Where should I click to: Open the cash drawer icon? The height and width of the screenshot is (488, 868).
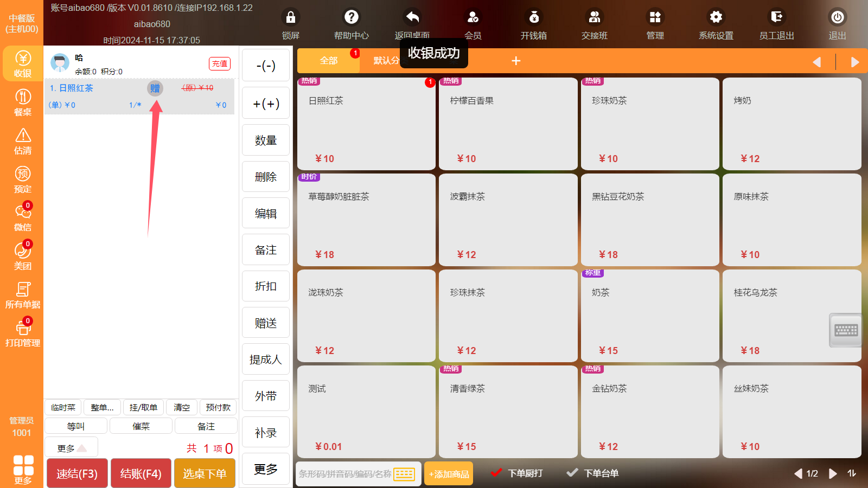click(x=534, y=18)
